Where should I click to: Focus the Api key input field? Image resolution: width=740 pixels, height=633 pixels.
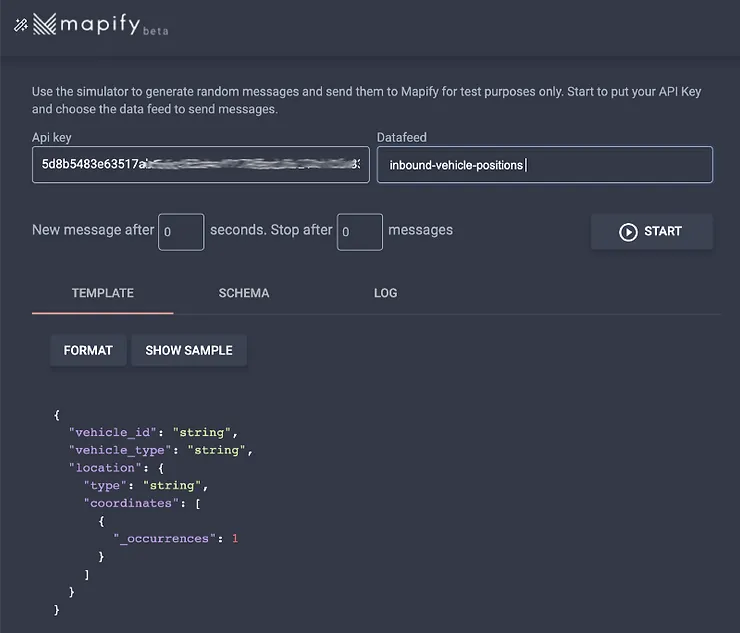click(201, 164)
